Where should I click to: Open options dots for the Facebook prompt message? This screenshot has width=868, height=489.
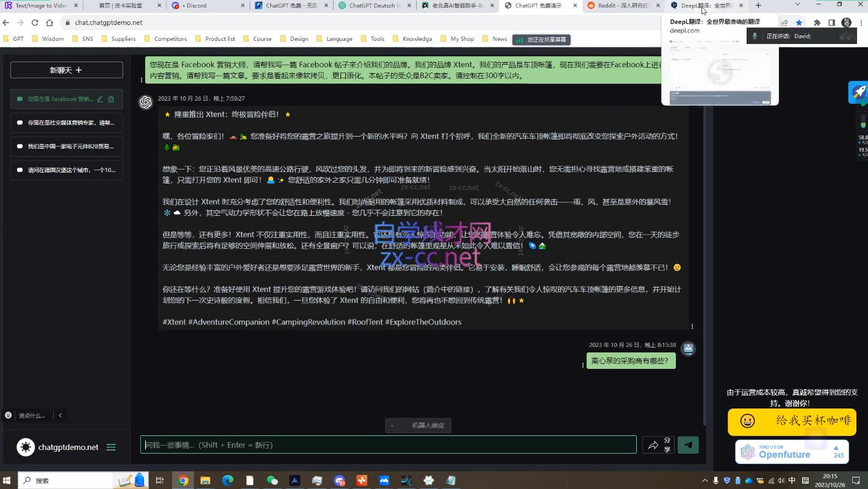point(142,80)
